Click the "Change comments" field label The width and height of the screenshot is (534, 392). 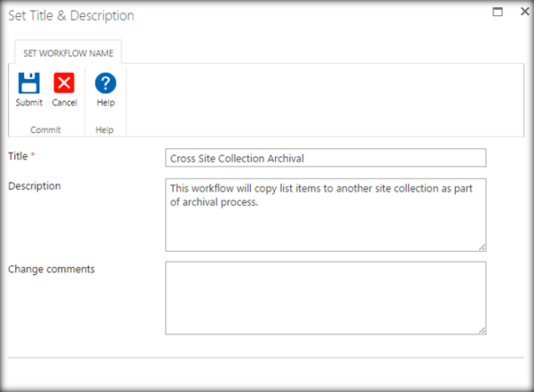(51, 269)
